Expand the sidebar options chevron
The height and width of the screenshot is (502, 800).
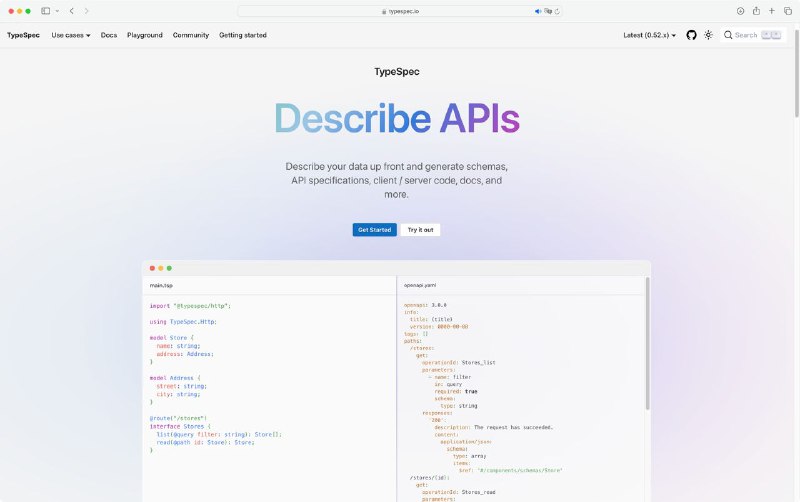57,11
